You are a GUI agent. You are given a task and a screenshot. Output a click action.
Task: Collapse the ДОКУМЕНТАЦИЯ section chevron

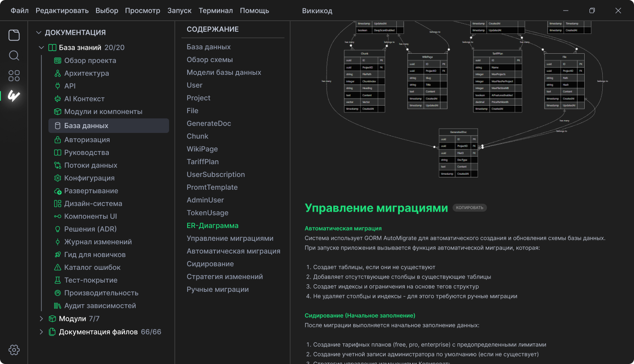pos(39,33)
